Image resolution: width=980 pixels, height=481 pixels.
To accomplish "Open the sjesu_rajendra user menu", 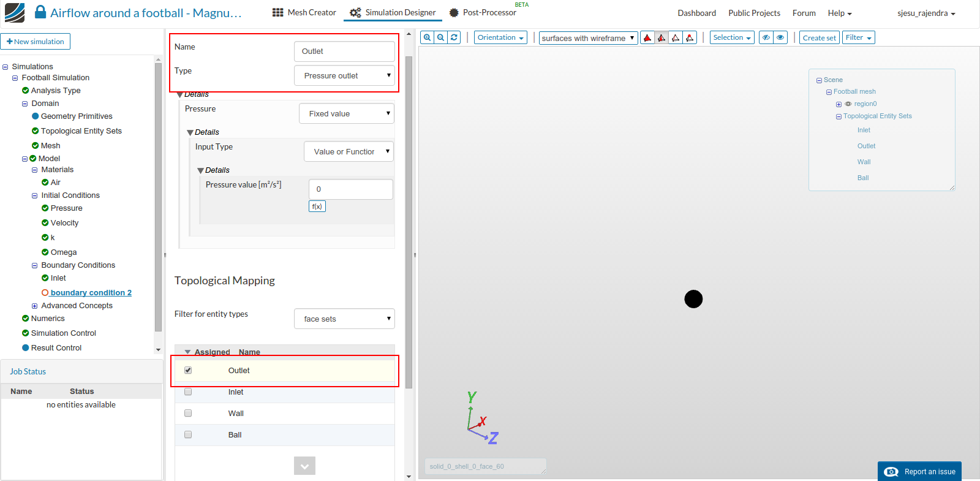I will (926, 13).
